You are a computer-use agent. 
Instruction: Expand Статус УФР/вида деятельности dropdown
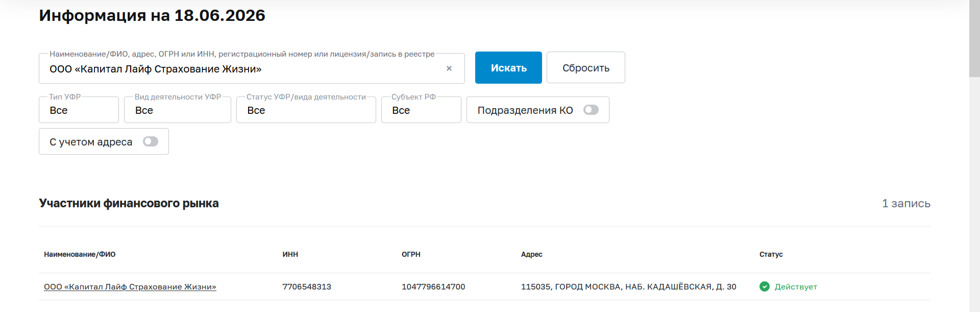pyautogui.click(x=306, y=110)
